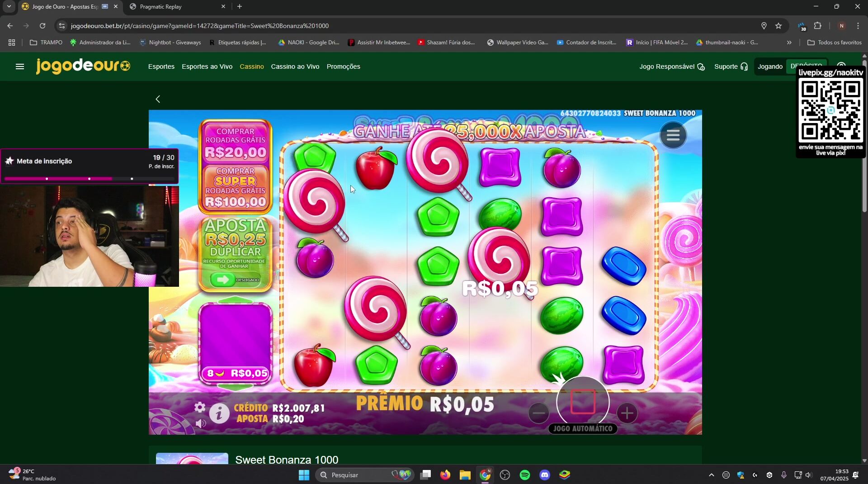The image size is (868, 484).
Task: Mute the game sound
Action: coord(201,423)
